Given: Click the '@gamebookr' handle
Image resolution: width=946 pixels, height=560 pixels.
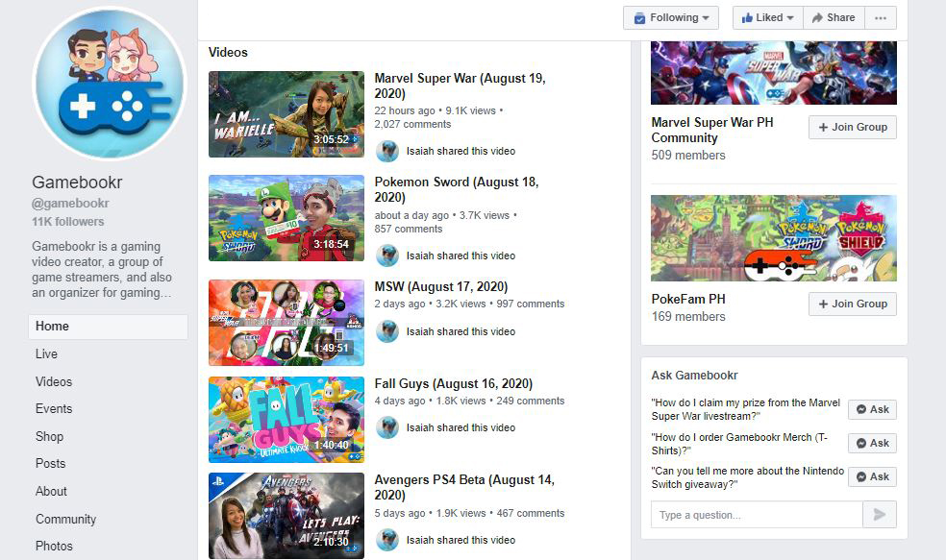Looking at the screenshot, I should [x=70, y=203].
